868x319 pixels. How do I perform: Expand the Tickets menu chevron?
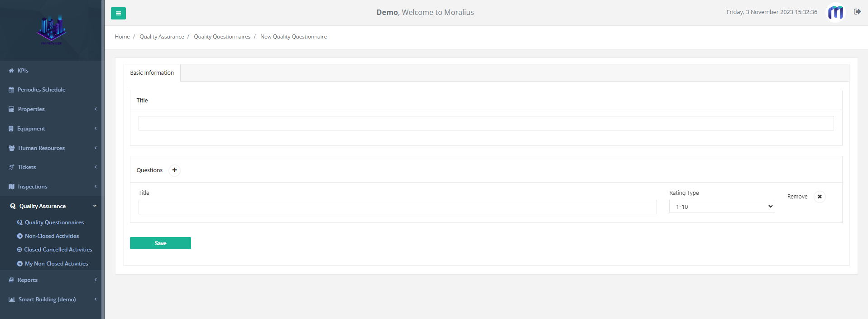(96, 167)
